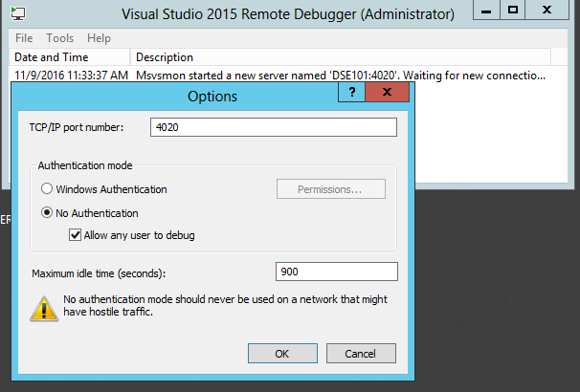This screenshot has height=392, width=580.
Task: Click the yellow warning triangle icon
Action: (44, 309)
